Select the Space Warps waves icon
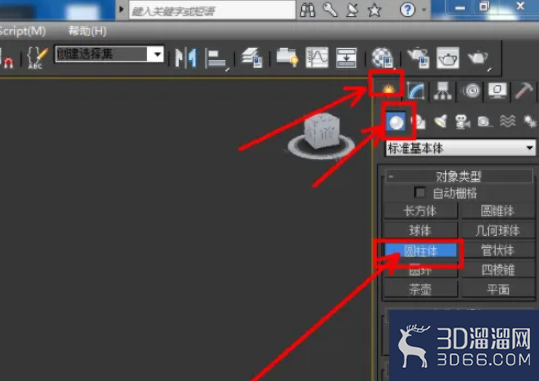Image resolution: width=539 pixels, height=381 pixels. pos(507,121)
